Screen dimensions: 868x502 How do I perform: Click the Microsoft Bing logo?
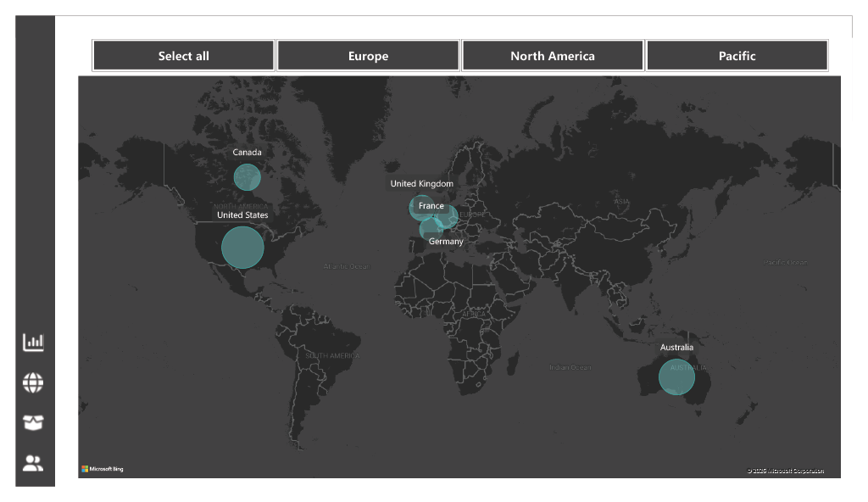(x=103, y=469)
